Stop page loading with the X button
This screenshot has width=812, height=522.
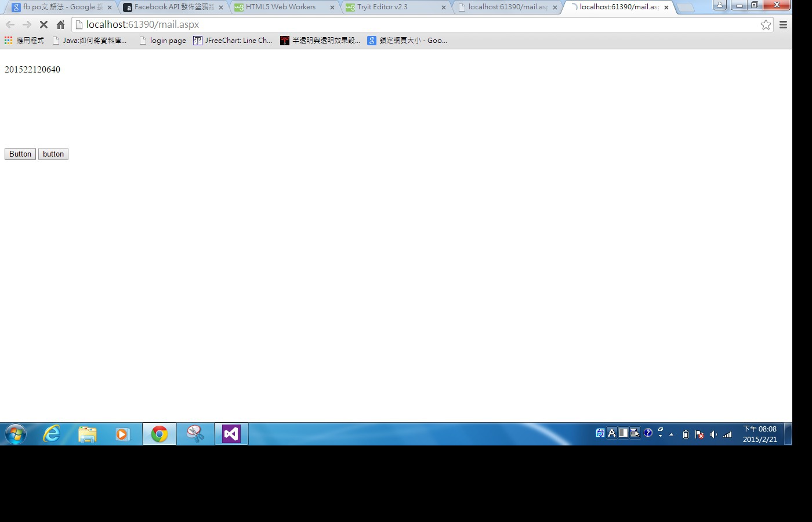[43, 25]
